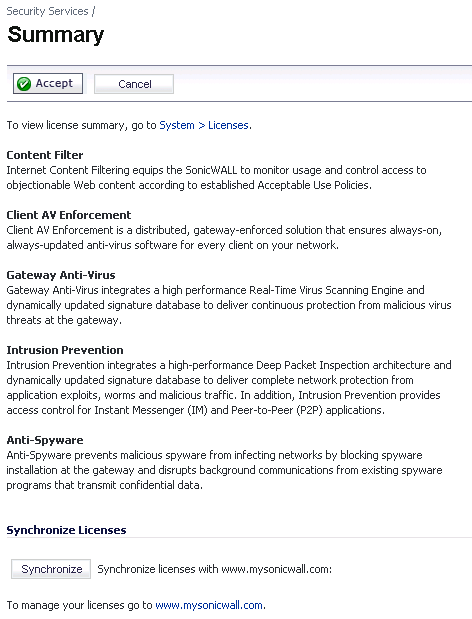Click the Synchronize Licenses section header
Image resolution: width=472 pixels, height=619 pixels.
pyautogui.click(x=66, y=530)
